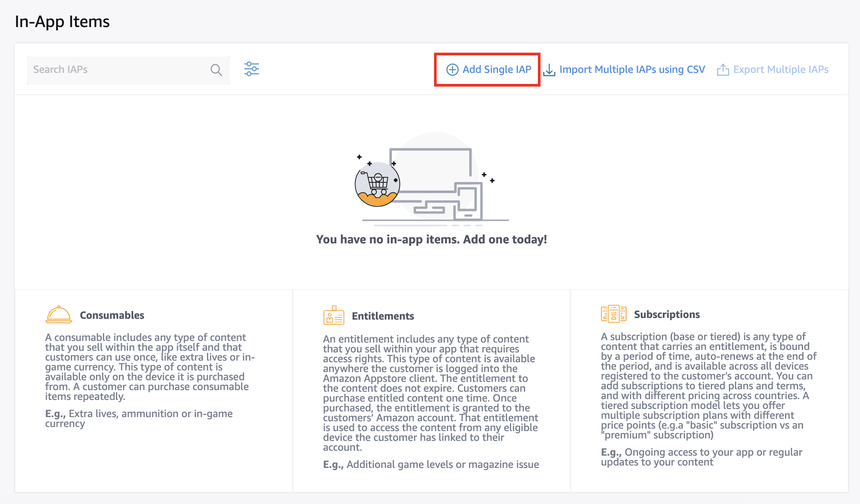Click the Export Multiple IAPs link
The width and height of the screenshot is (860, 504).
point(780,70)
